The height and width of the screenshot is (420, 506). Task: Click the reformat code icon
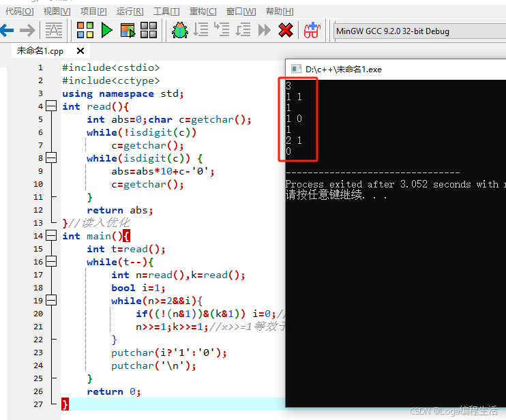[54, 31]
